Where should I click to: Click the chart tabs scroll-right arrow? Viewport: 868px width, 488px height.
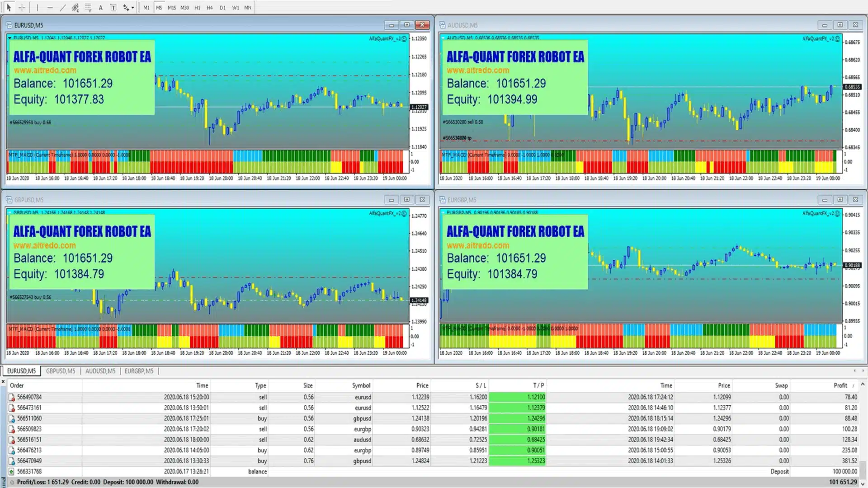click(x=863, y=371)
